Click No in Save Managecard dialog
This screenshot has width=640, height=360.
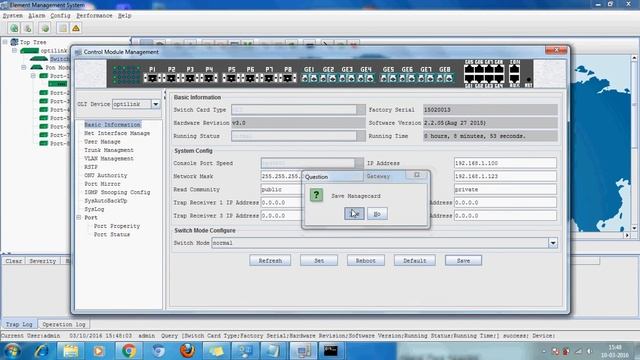click(377, 213)
